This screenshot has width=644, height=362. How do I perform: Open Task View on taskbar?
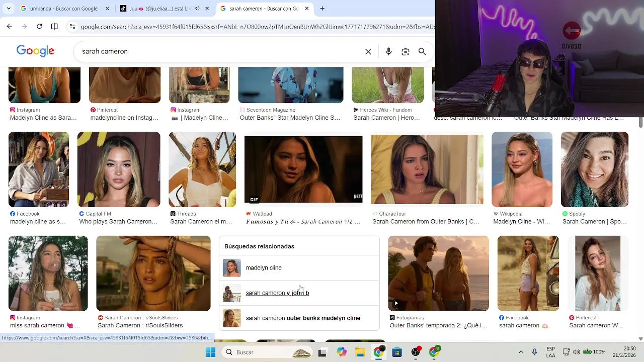click(322, 352)
